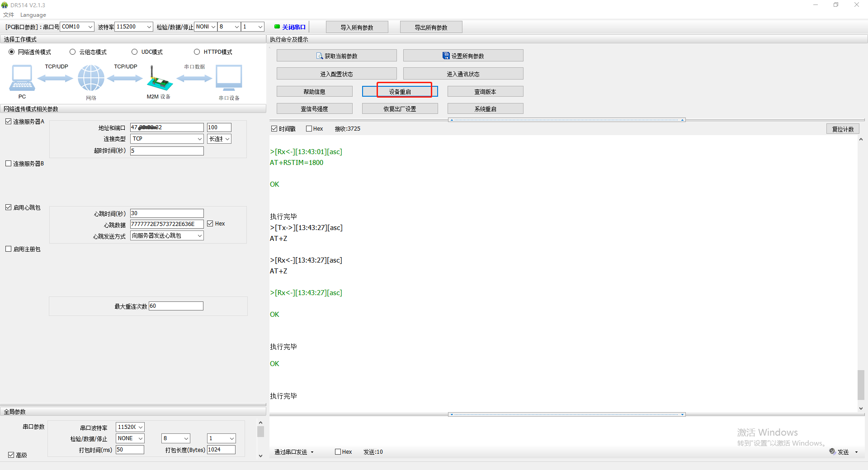Image resolution: width=868 pixels, height=470 pixels.
Task: Click the 心跳时间(秒) input field
Action: (166, 213)
